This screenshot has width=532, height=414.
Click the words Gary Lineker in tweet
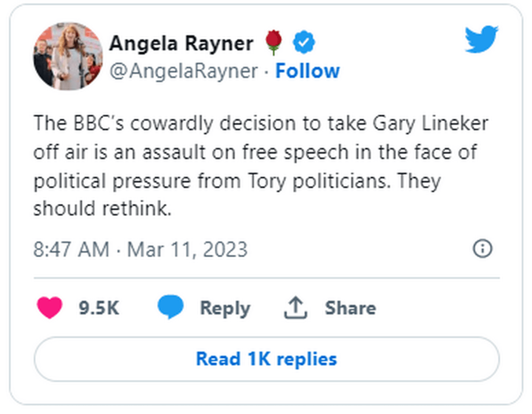430,124
